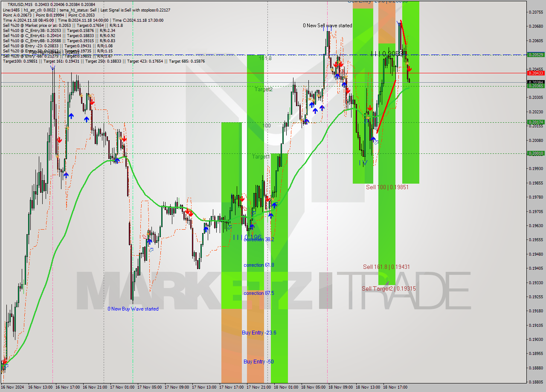Click the blue 0.20529 price tag

point(536,55)
